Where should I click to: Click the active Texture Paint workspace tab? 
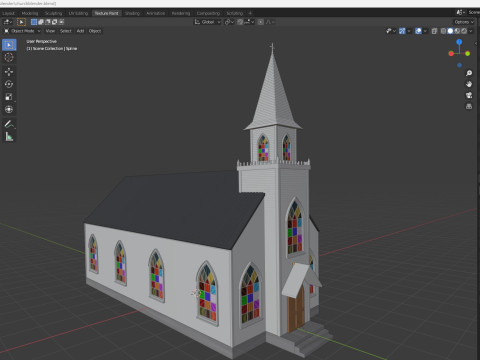tap(107, 13)
